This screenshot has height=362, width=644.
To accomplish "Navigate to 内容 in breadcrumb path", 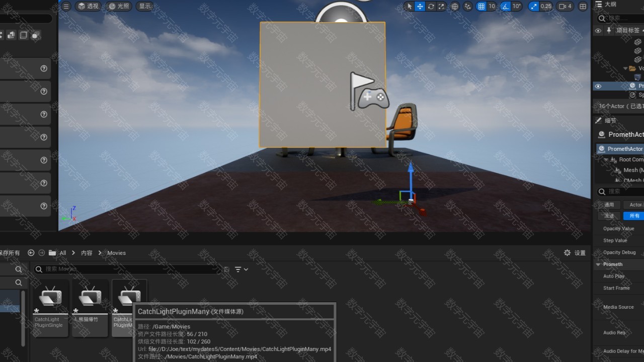I will coord(87,253).
